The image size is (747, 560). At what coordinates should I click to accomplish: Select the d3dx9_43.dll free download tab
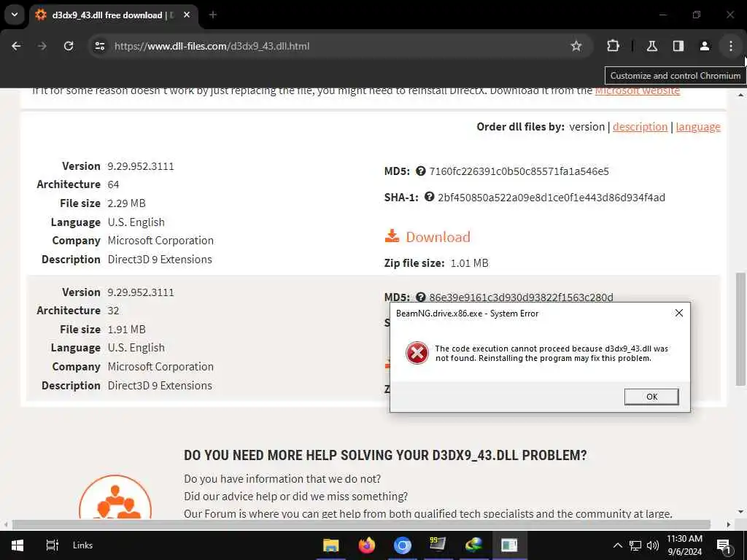tap(115, 15)
